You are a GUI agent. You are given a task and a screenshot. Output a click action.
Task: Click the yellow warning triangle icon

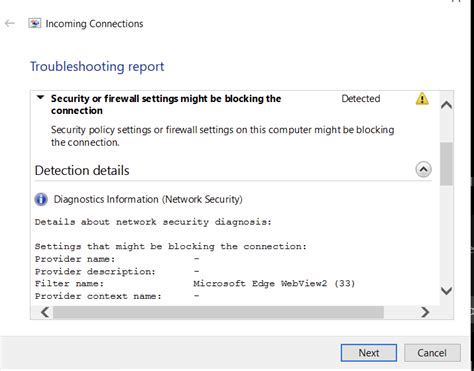click(422, 99)
